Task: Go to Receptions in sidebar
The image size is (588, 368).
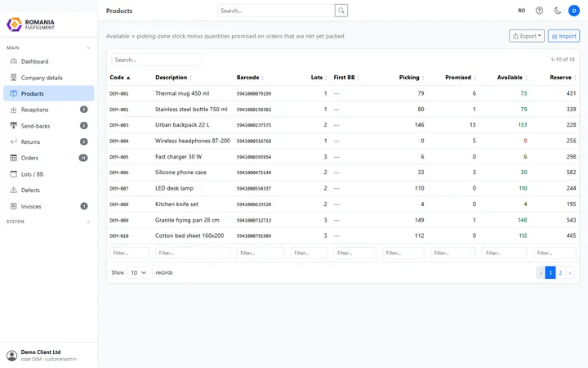Action: (x=49, y=110)
